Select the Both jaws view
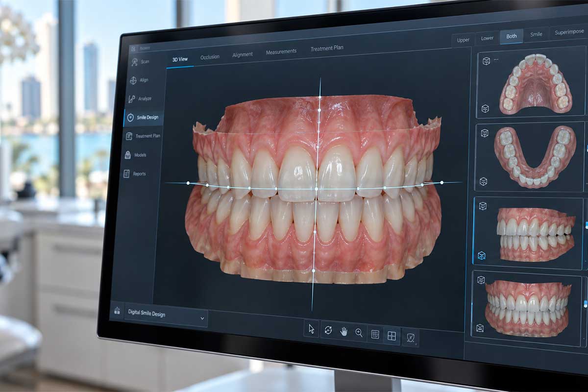The image size is (588, 392). (512, 36)
